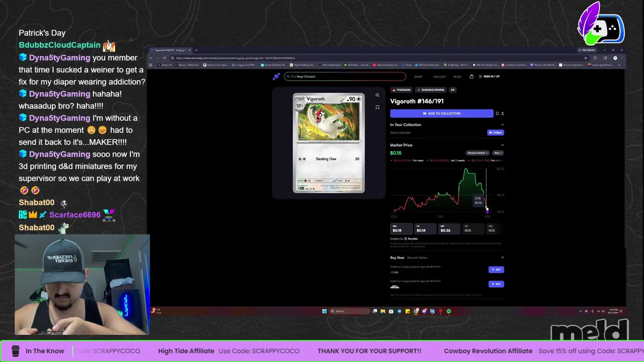Click the SURGING SPARKS set tag
Image resolution: width=644 pixels, height=362 pixels.
coord(431,90)
